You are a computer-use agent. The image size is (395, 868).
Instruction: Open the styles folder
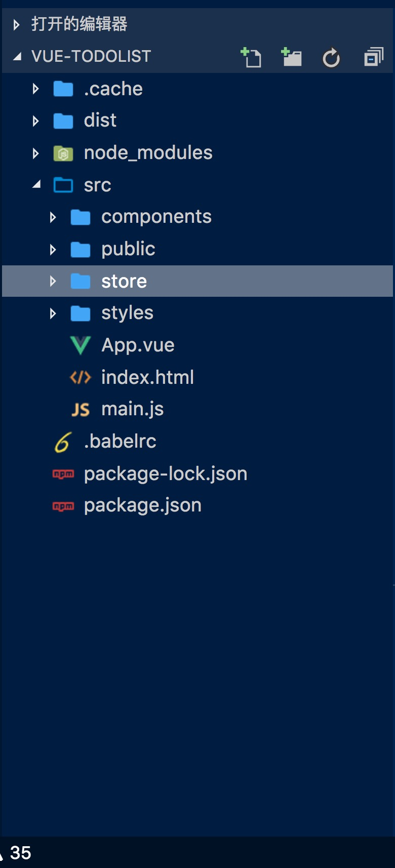127,313
